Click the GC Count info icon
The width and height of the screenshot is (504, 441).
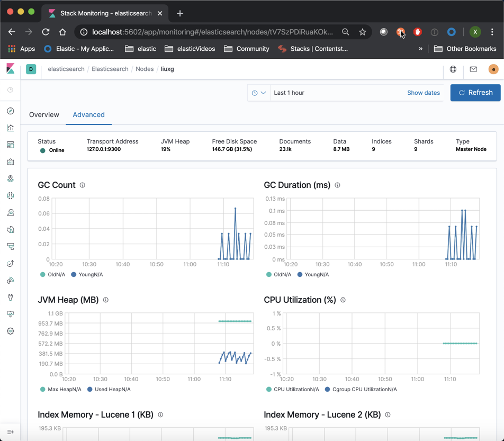click(x=82, y=185)
